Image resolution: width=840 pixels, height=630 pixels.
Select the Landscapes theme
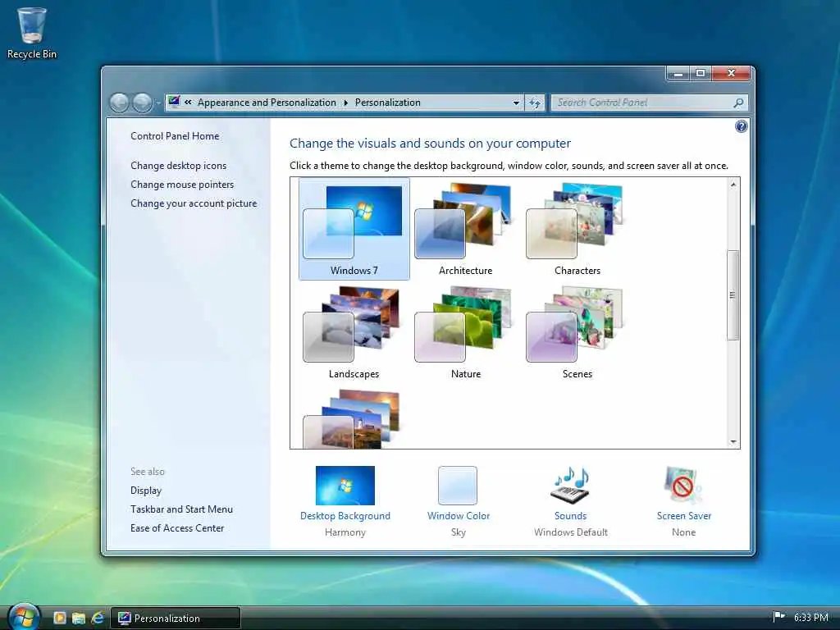point(354,332)
